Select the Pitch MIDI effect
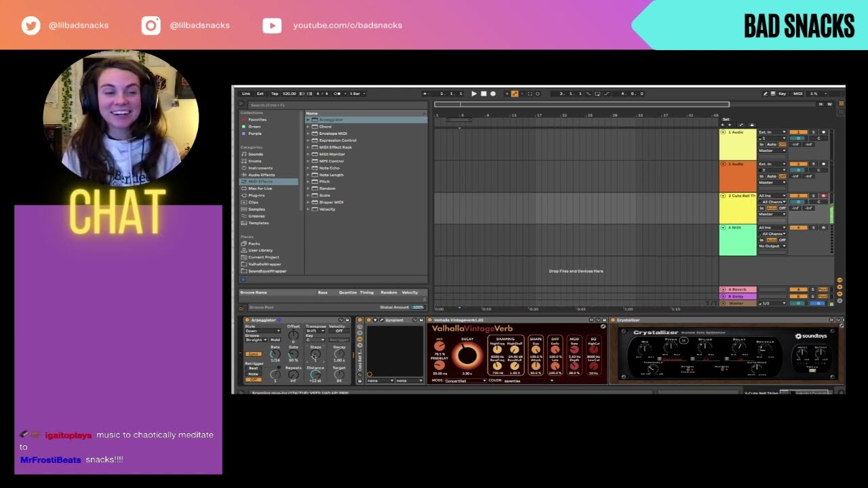The image size is (868, 488). pos(325,182)
